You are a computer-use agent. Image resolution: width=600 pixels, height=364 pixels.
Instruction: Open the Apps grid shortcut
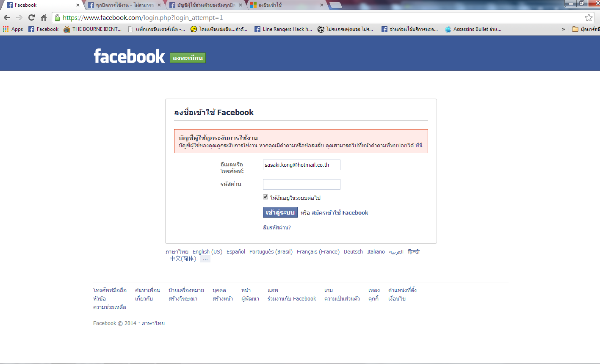click(x=13, y=29)
